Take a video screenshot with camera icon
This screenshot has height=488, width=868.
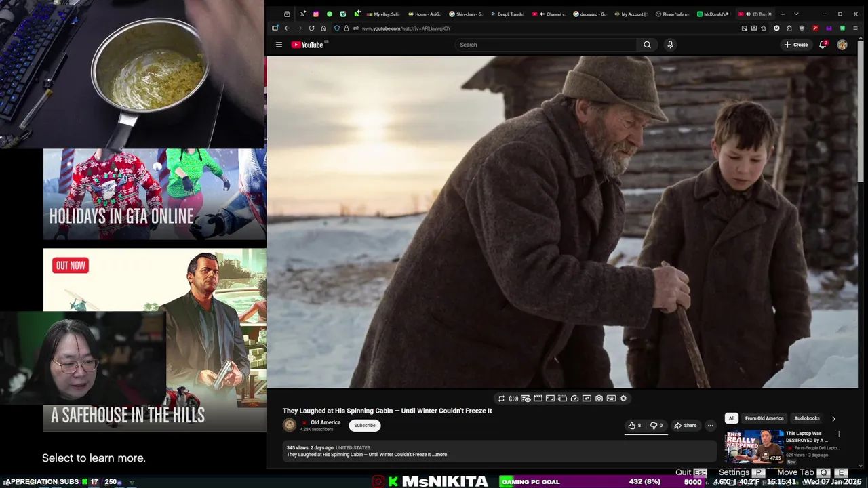click(599, 399)
